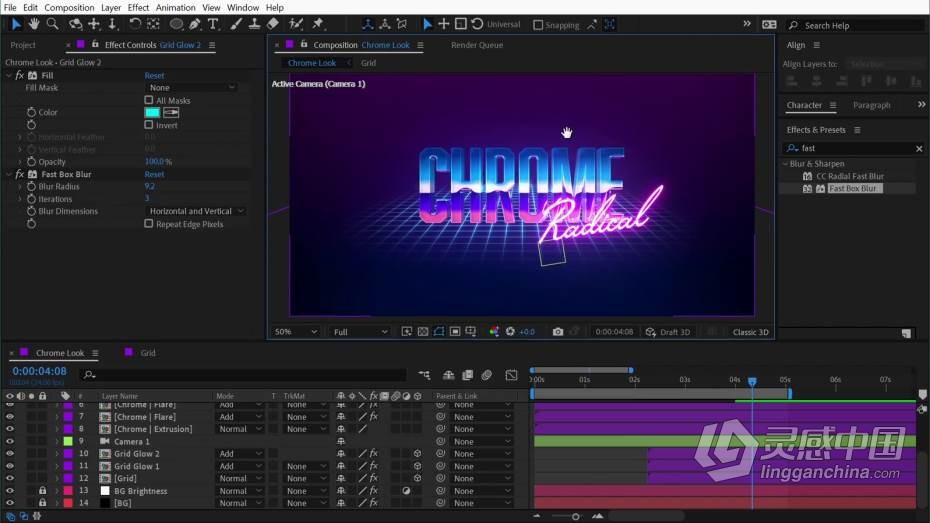The width and height of the screenshot is (930, 523).
Task: Take a snapshot with camera icon
Action: [x=558, y=332]
